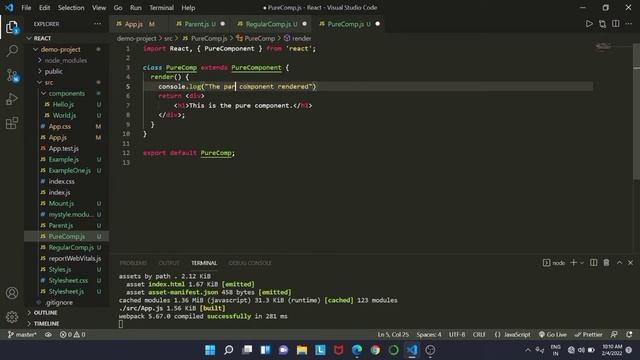The image size is (640, 360).
Task: Open Hello.js in the explorer
Action: point(67,104)
